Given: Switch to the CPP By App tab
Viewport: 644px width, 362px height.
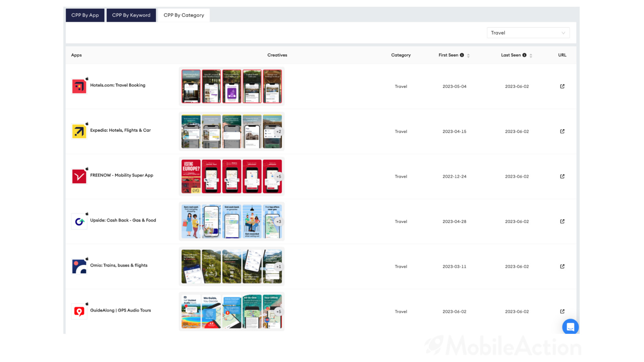Looking at the screenshot, I should click(85, 15).
